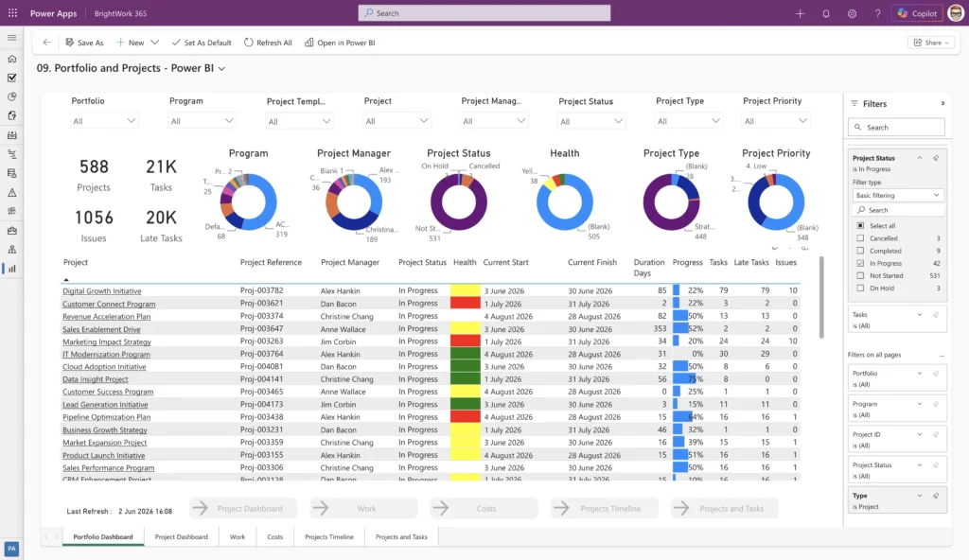Open the Projects Timeline tab
Screen dimensions: 969x560
point(329,536)
